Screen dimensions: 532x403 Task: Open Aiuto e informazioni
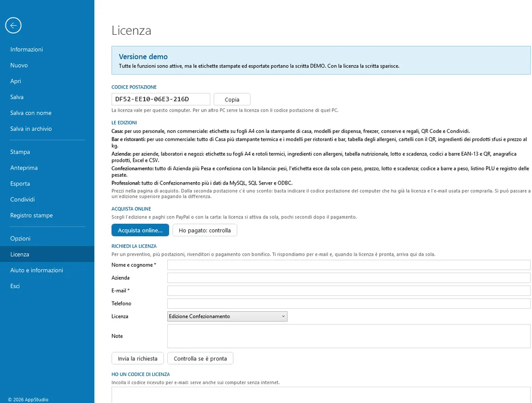tap(47, 270)
